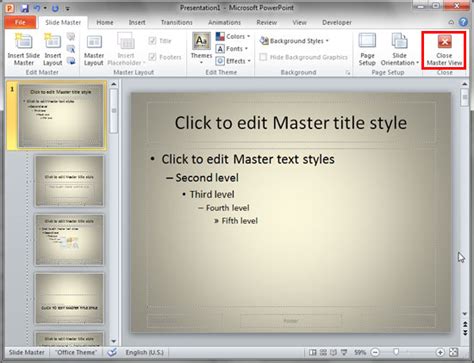Image resolution: width=474 pixels, height=363 pixels.
Task: Open the Background Styles dropdown
Action: (294, 41)
